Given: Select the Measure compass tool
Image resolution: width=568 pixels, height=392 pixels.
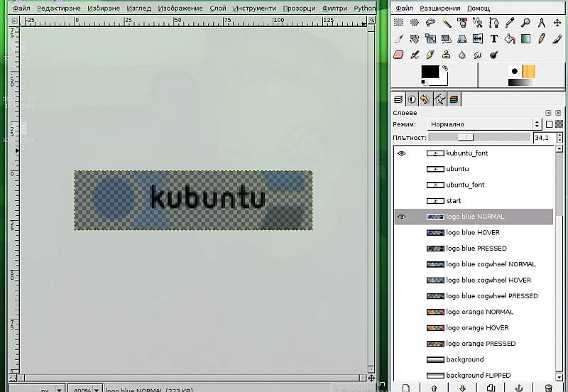Looking at the screenshot, I should tap(542, 23).
